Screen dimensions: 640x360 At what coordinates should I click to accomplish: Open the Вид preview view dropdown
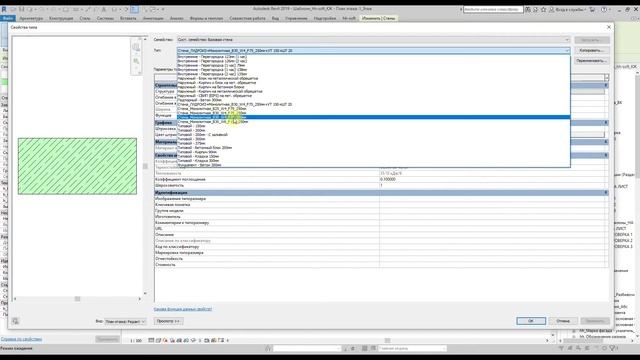[125, 322]
